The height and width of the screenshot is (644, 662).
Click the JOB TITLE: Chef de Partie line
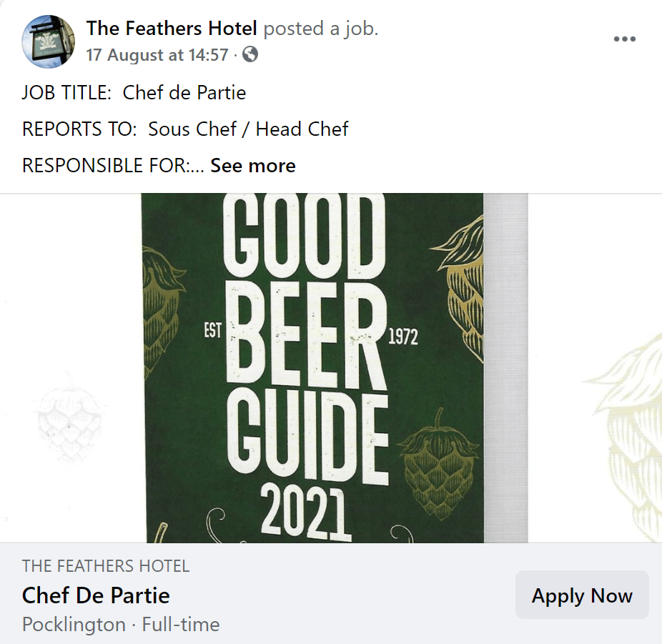click(134, 92)
